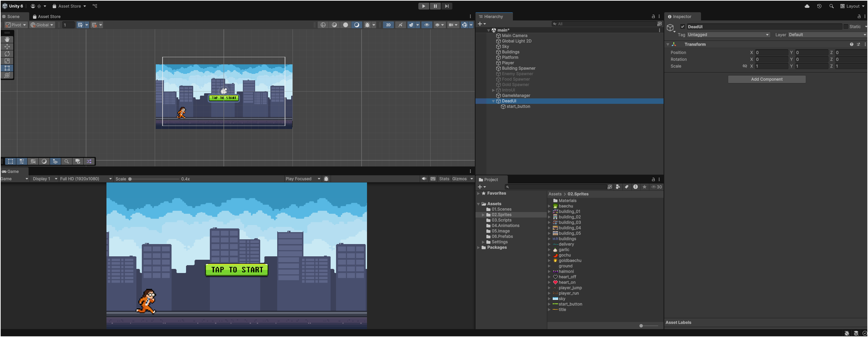Open the Play Focused dropdown
Viewport: 868px width, 337px height.
(x=303, y=179)
